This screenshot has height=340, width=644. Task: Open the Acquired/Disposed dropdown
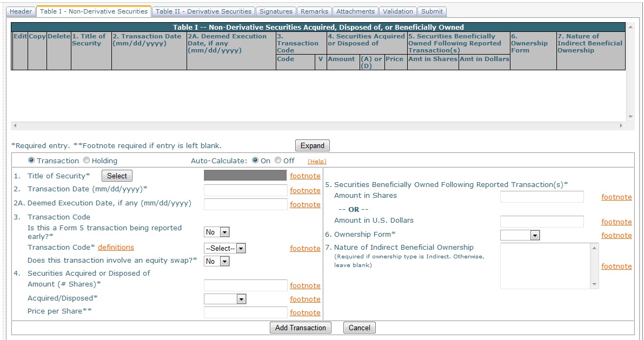coord(225,299)
